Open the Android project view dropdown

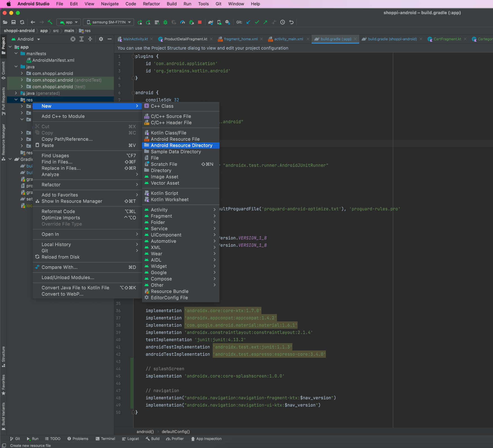pyautogui.click(x=26, y=39)
